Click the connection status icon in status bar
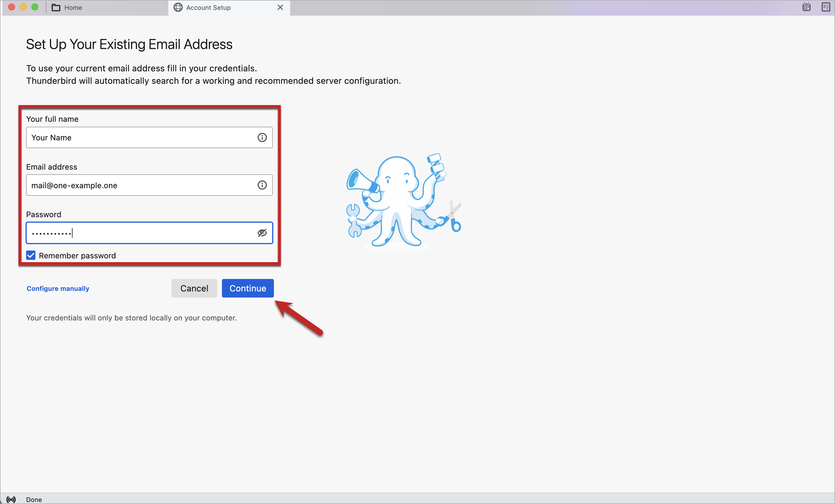835x504 pixels. [11, 499]
